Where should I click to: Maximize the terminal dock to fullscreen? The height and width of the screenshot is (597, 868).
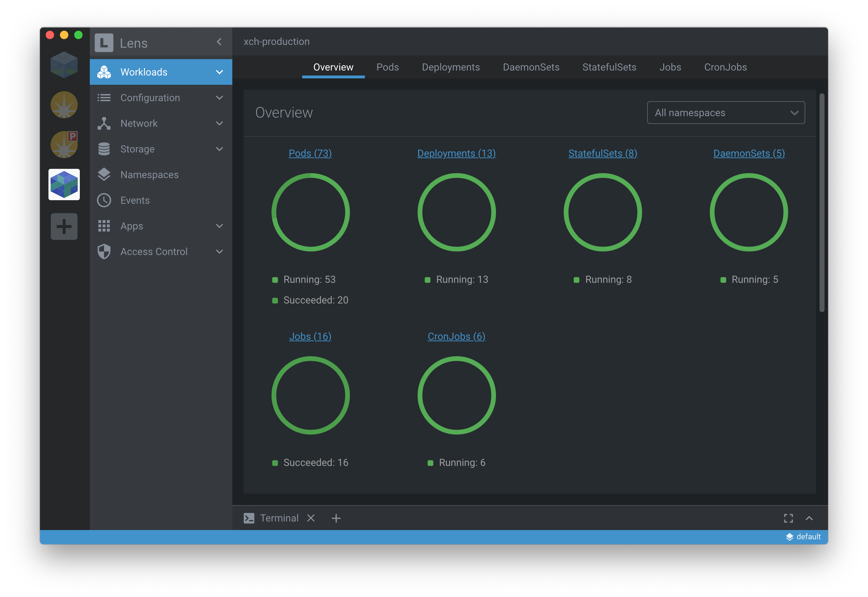click(x=788, y=518)
